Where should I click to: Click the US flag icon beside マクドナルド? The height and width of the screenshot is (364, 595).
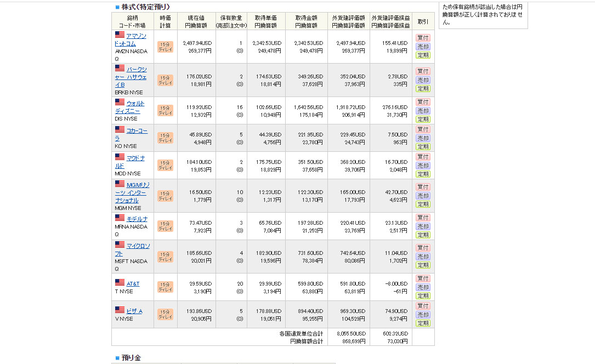coord(120,157)
